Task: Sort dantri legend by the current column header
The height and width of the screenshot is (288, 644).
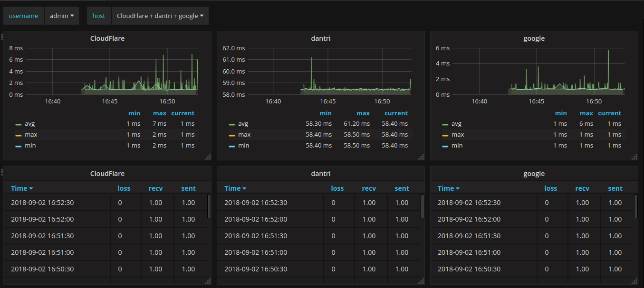Action: point(396,113)
